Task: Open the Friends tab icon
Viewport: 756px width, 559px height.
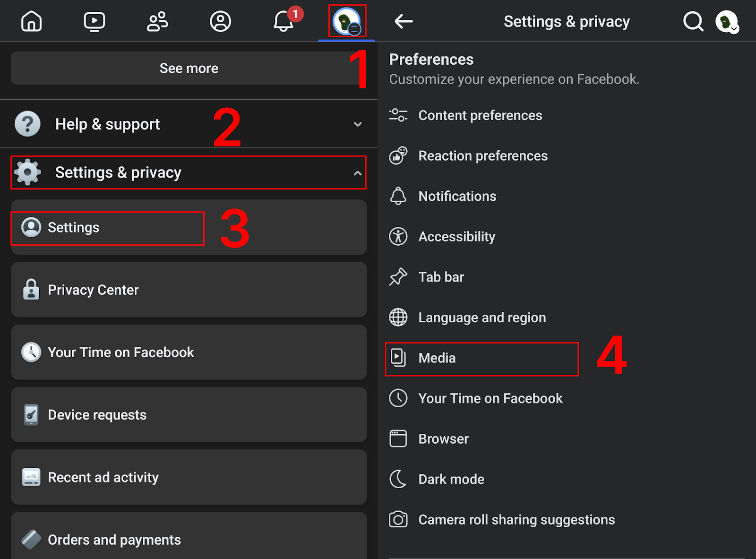Action: click(157, 21)
